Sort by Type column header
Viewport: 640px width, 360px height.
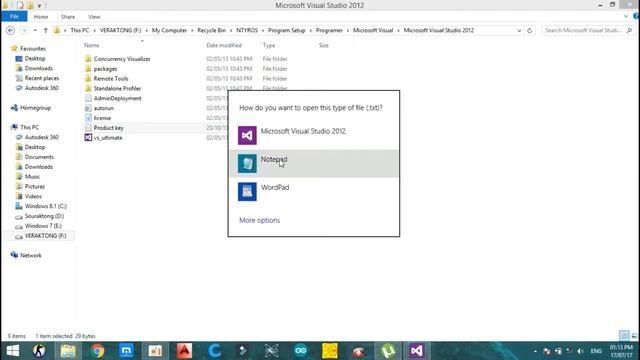[x=269, y=45]
